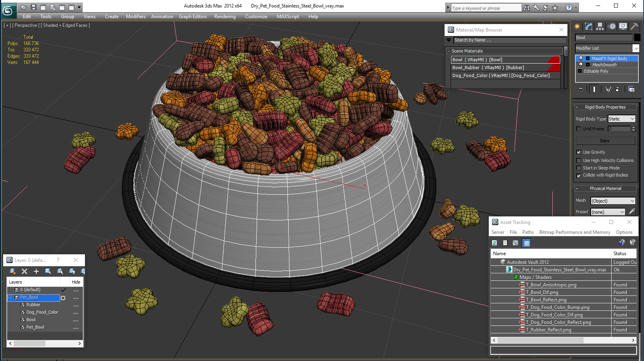Open the Modify command panel tab
Screen dimensions: 644x361
(589, 26)
